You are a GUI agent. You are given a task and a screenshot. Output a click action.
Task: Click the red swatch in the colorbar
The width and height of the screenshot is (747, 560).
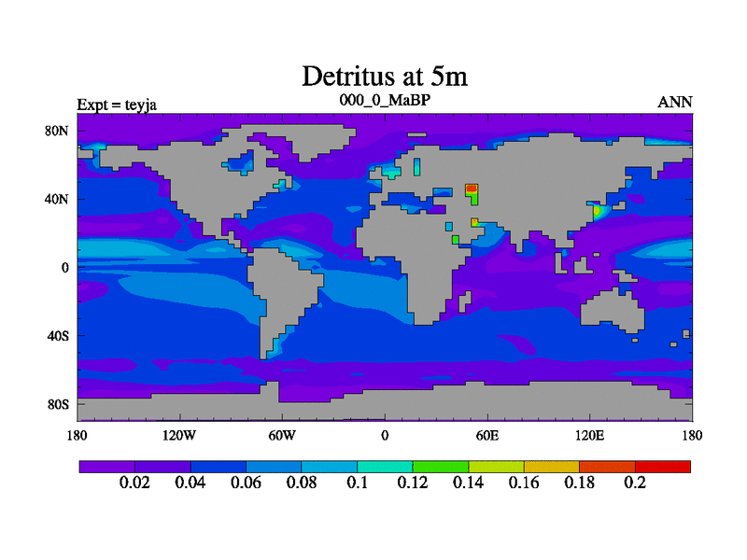pos(663,466)
